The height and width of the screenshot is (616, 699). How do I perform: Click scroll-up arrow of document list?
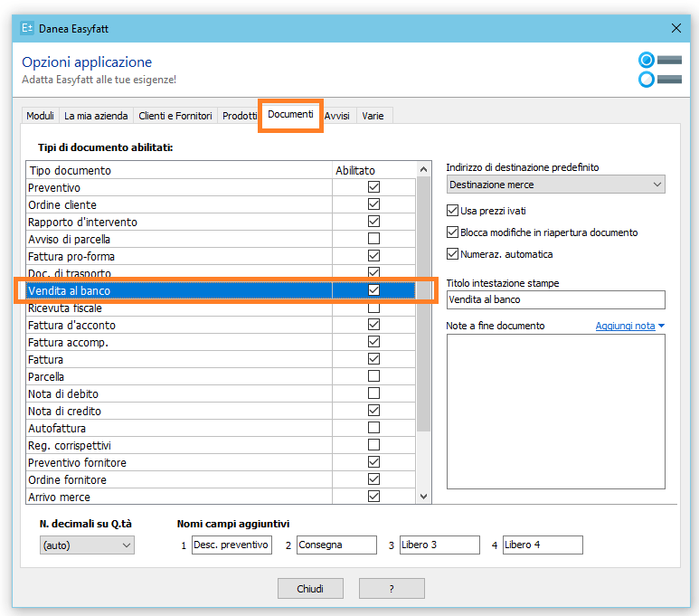tap(423, 169)
